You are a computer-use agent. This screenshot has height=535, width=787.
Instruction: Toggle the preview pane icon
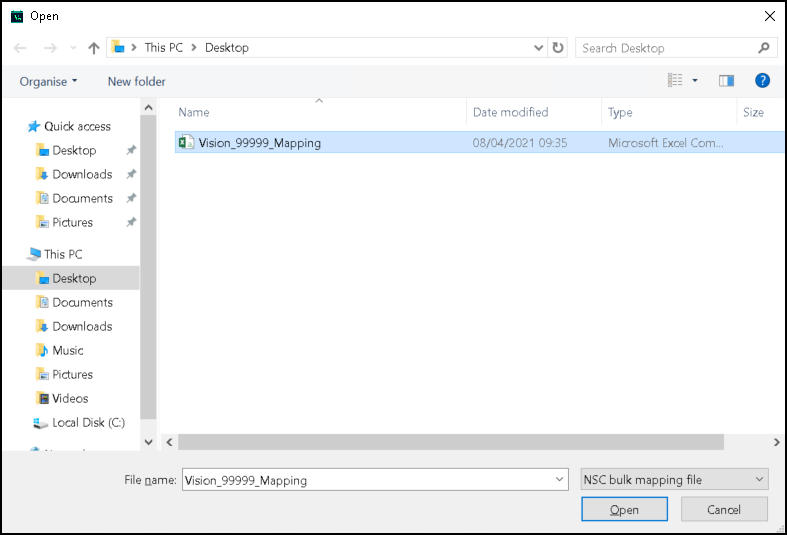coord(726,81)
